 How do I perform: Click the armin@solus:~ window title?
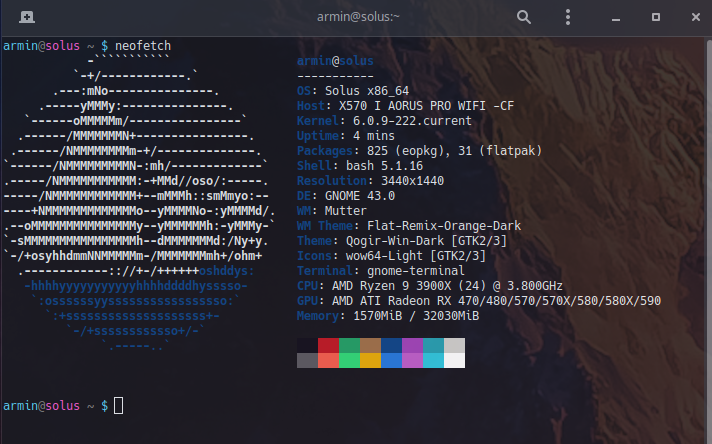pos(356,17)
